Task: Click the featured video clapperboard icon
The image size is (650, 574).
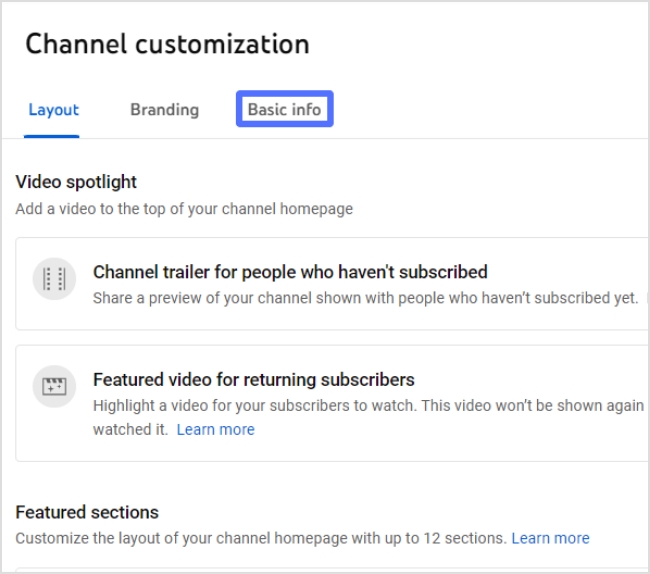Action: coord(54,386)
